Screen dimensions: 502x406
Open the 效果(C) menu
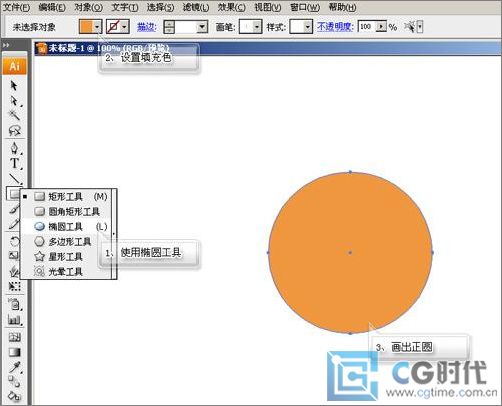(232, 7)
